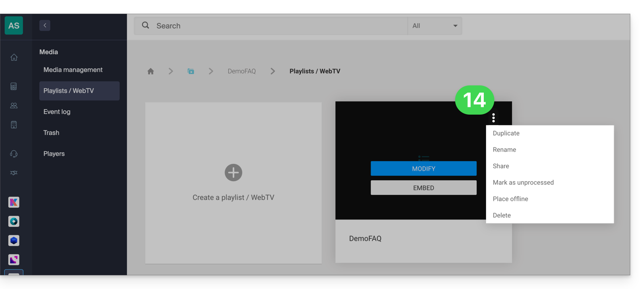Click the blue cube app icon
The width and height of the screenshot is (644, 289).
pyautogui.click(x=14, y=241)
